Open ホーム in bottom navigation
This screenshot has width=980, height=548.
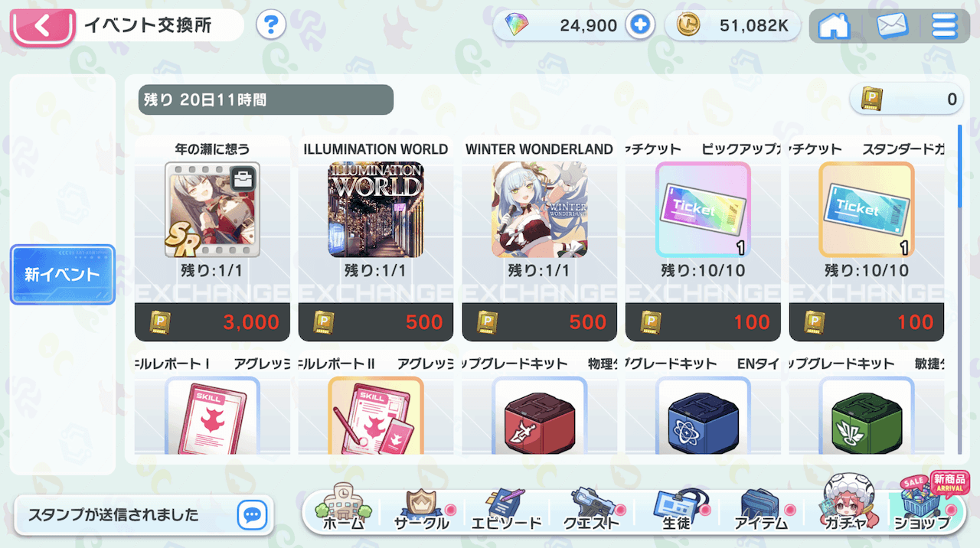(x=344, y=507)
